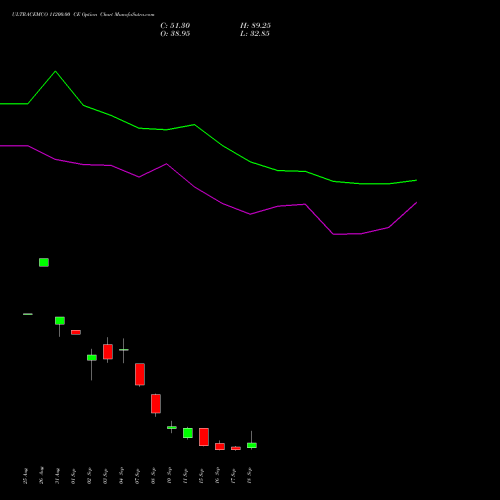Select the small red 17 Sep candlestick
Image resolution: width=500 pixels, height=500 pixels.
click(x=236, y=448)
